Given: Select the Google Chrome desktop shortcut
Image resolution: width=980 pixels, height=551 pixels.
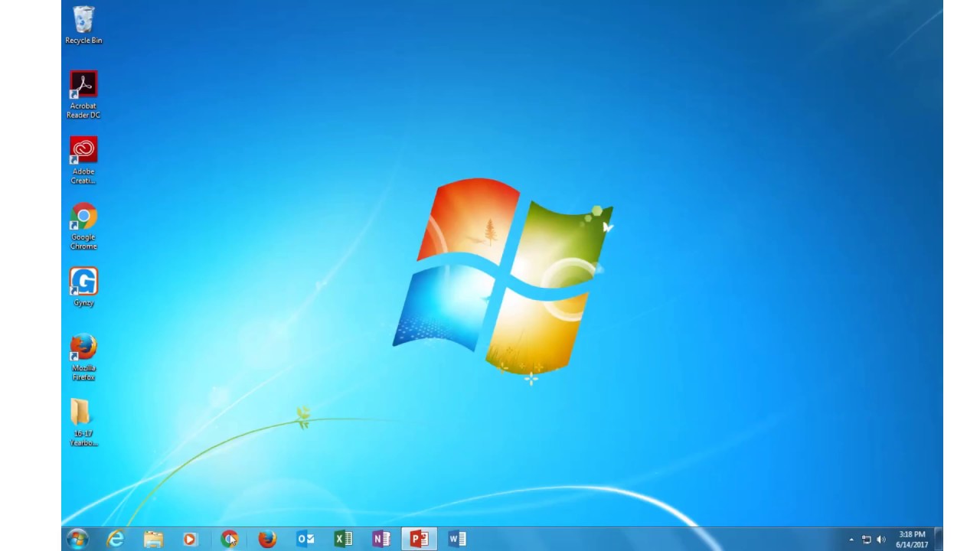Looking at the screenshot, I should (83, 227).
